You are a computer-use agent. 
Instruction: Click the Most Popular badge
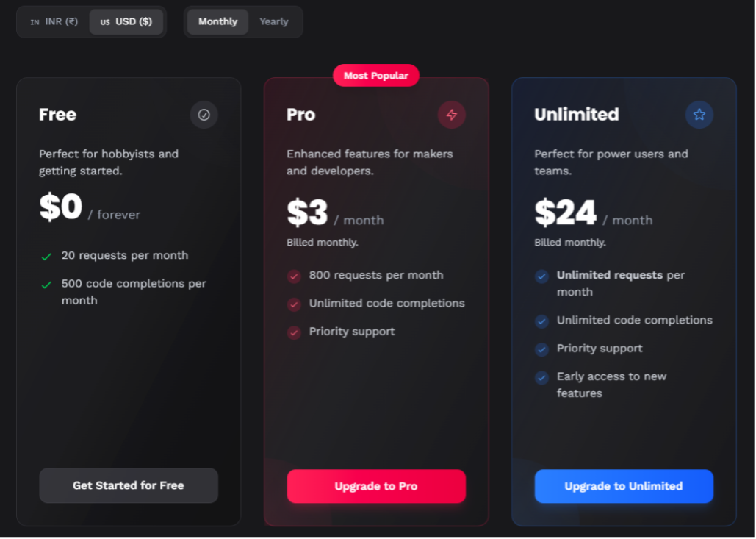point(376,76)
